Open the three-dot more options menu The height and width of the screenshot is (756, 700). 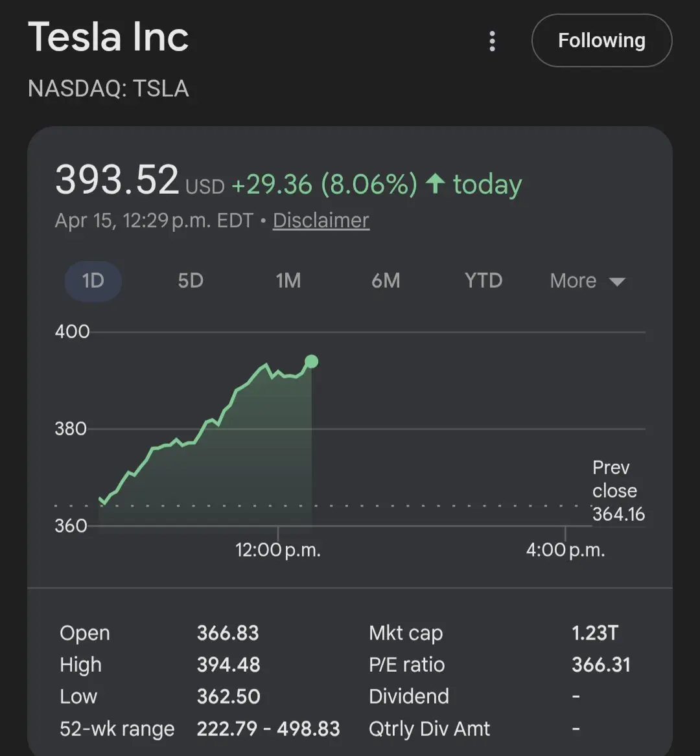tap(492, 41)
